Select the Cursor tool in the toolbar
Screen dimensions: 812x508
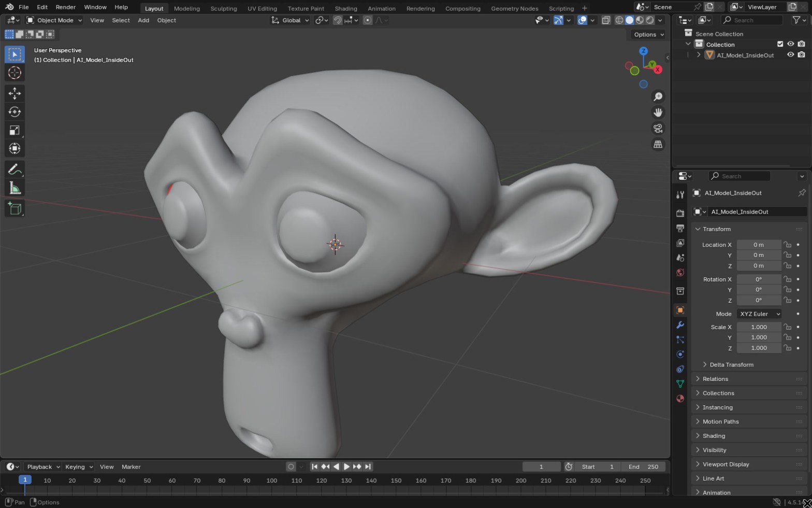[x=15, y=73]
